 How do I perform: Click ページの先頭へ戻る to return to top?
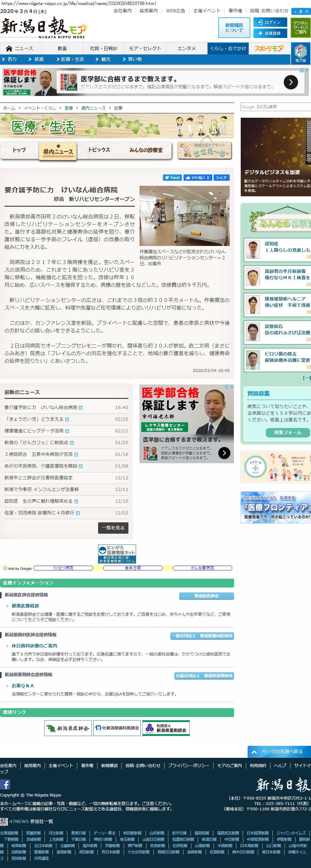[279, 752]
